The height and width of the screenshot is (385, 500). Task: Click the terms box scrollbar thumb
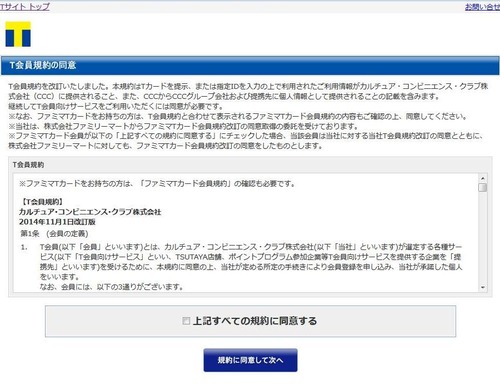tap(482, 187)
